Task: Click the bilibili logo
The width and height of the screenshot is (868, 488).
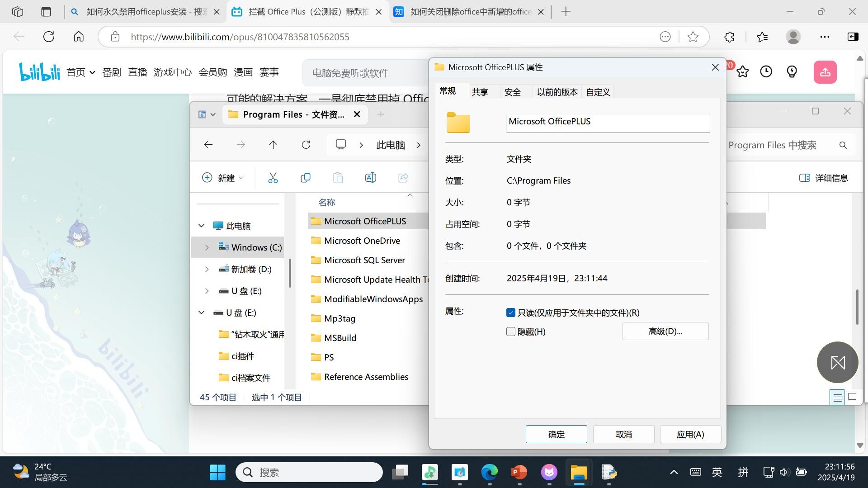Action: 39,72
